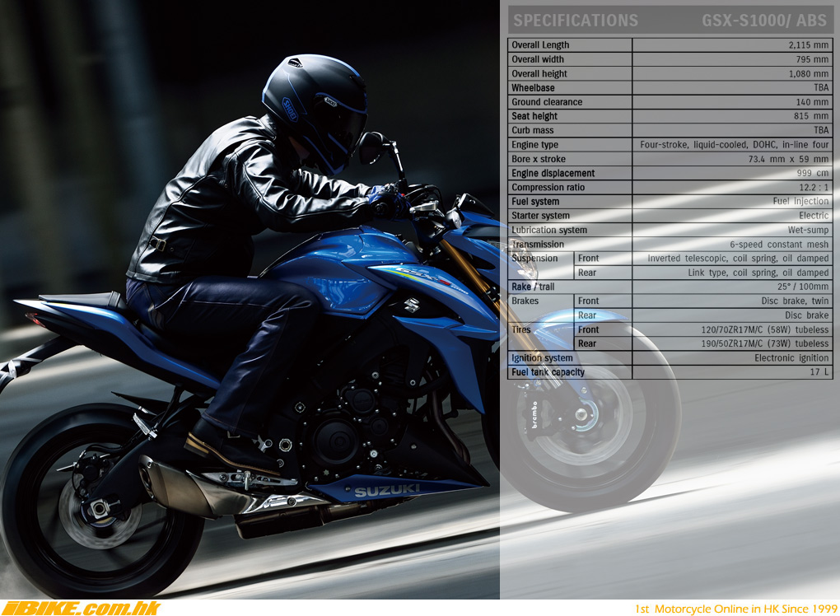Click the Suzuki S emblem on the fairing
This screenshot has width=840, height=616.
click(x=412, y=306)
